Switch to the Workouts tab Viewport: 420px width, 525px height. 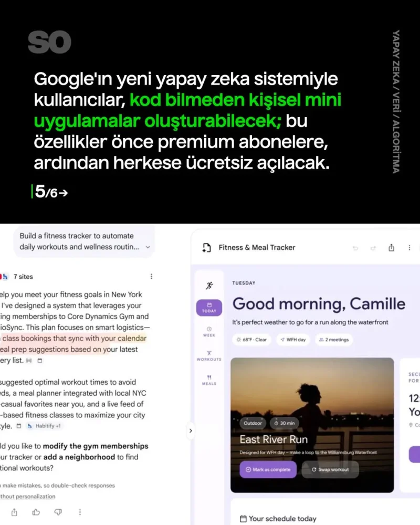[209, 356]
